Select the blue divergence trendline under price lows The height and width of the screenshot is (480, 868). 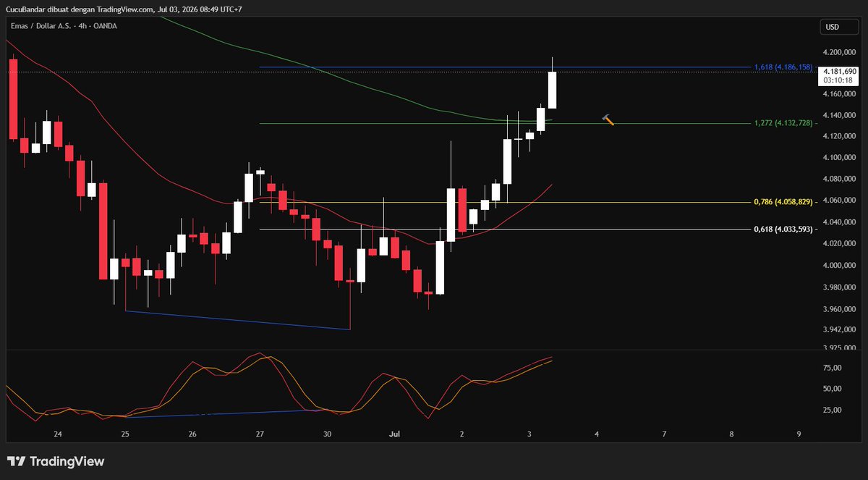tap(237, 320)
